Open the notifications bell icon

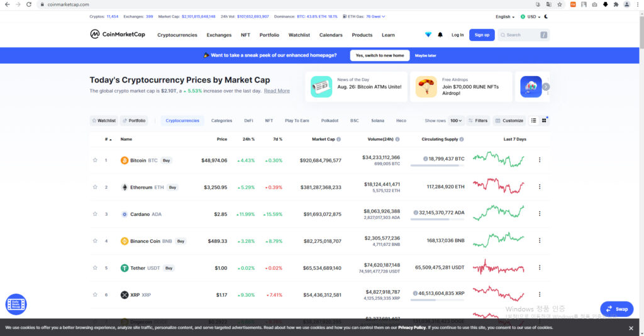point(440,35)
